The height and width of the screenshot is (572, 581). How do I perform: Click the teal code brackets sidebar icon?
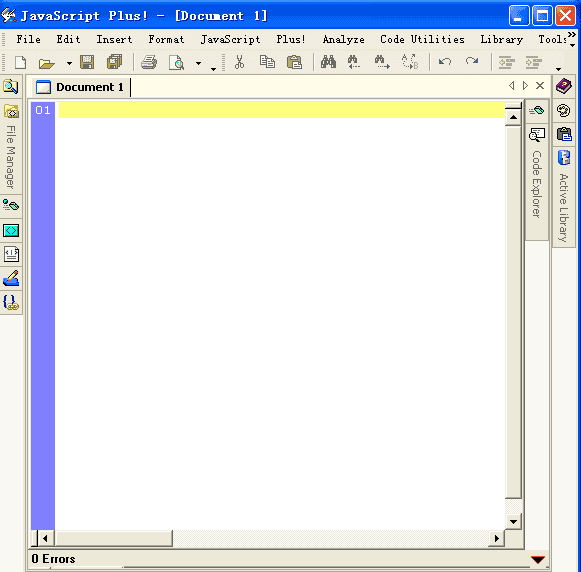pyautogui.click(x=11, y=230)
